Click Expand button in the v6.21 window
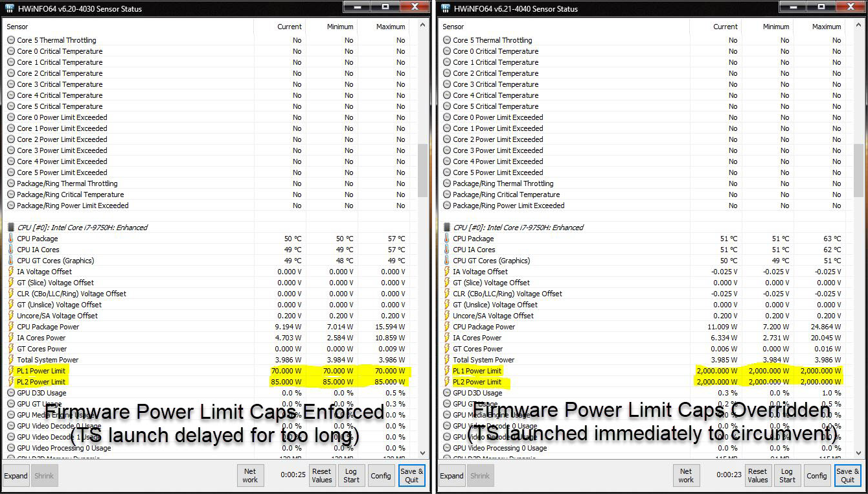Viewport: 868px width, 494px height. pyautogui.click(x=452, y=475)
